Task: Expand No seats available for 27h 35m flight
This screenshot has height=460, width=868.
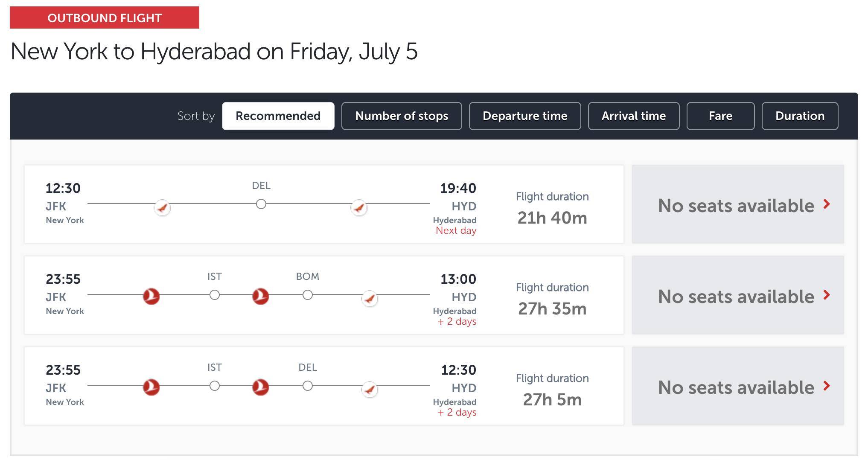Action: pyautogui.click(x=738, y=295)
